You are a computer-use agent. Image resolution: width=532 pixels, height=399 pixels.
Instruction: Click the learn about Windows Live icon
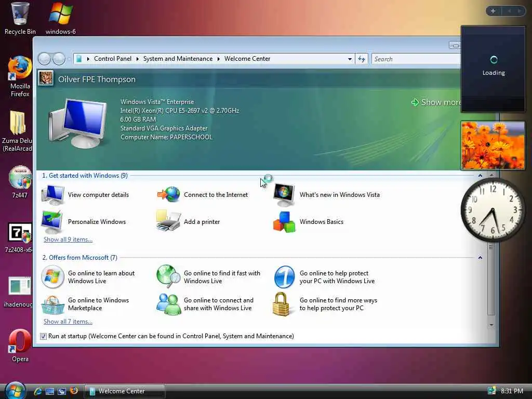pyautogui.click(x=52, y=277)
